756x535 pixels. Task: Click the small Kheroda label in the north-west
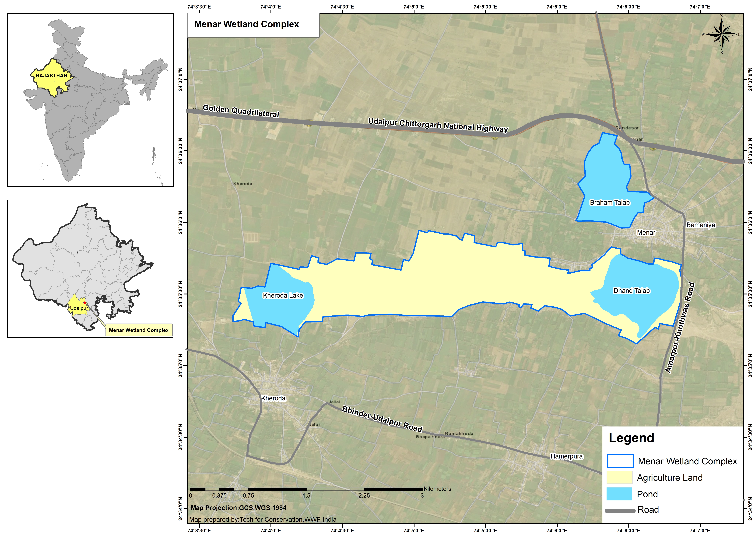coord(243,184)
